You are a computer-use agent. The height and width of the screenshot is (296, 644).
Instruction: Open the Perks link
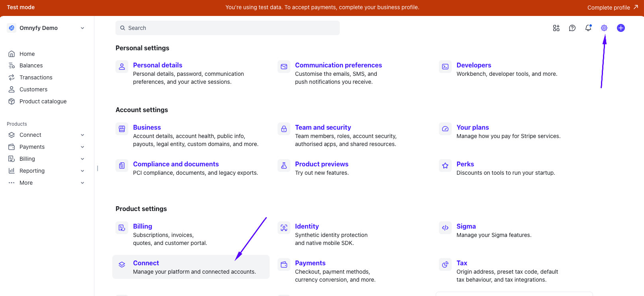tap(465, 164)
